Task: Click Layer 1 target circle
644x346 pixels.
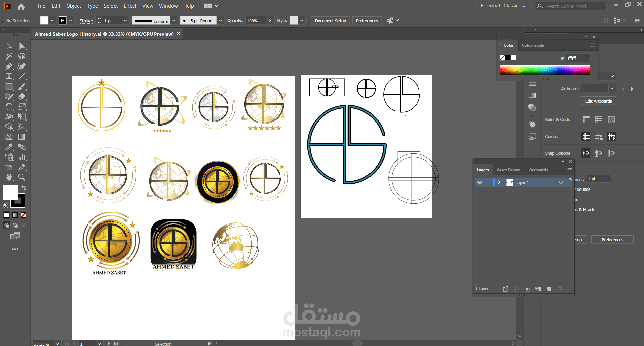Action: pyautogui.click(x=561, y=182)
